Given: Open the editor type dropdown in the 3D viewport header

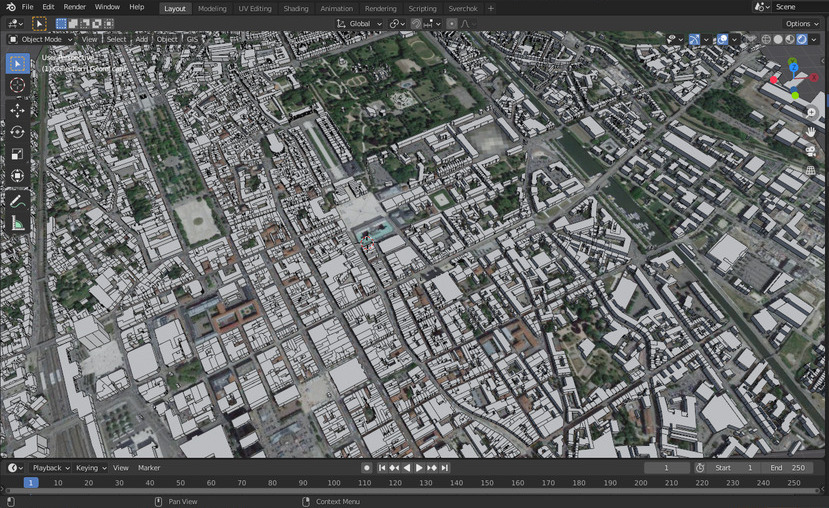Looking at the screenshot, I should pos(15,24).
